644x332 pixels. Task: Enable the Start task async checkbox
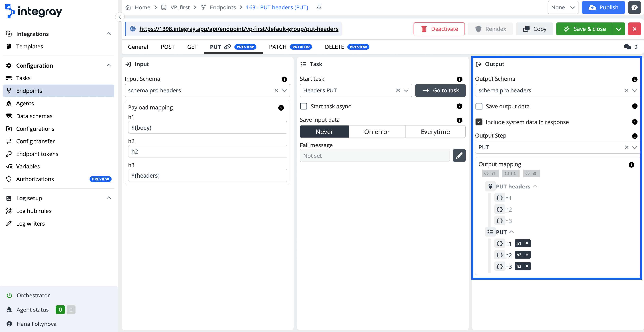tap(303, 106)
